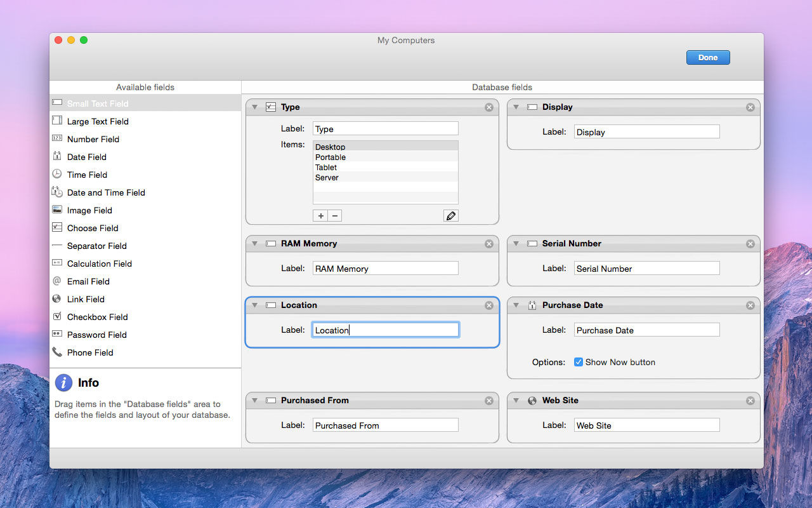Collapse the RAM Memory disclosure triangle
The width and height of the screenshot is (812, 508).
254,244
